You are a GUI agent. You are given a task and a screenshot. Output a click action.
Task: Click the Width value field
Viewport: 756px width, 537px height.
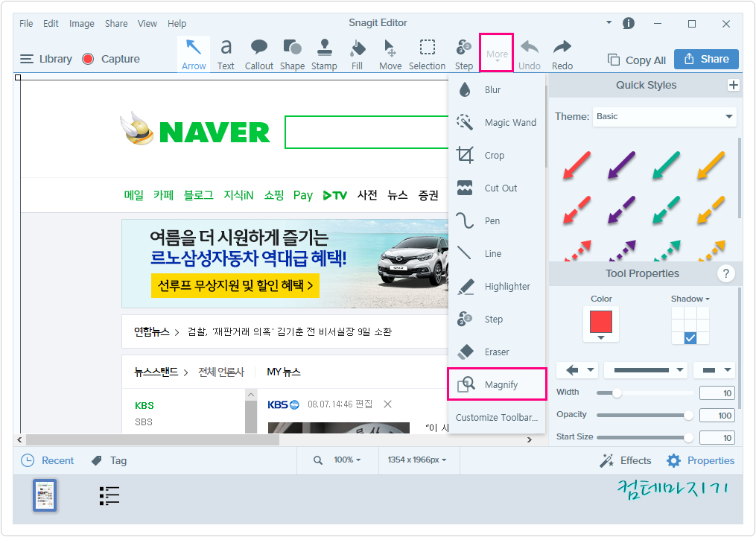coord(717,393)
